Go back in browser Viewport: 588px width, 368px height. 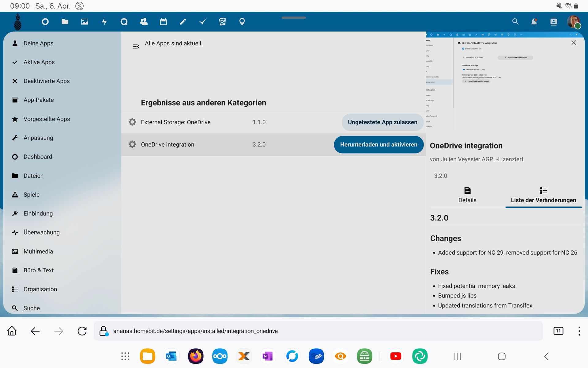(35, 331)
